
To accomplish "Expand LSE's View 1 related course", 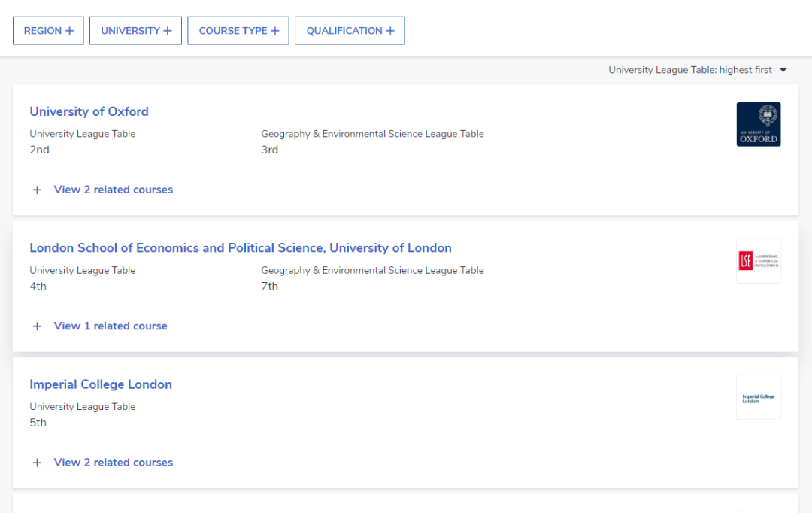I will (111, 326).
